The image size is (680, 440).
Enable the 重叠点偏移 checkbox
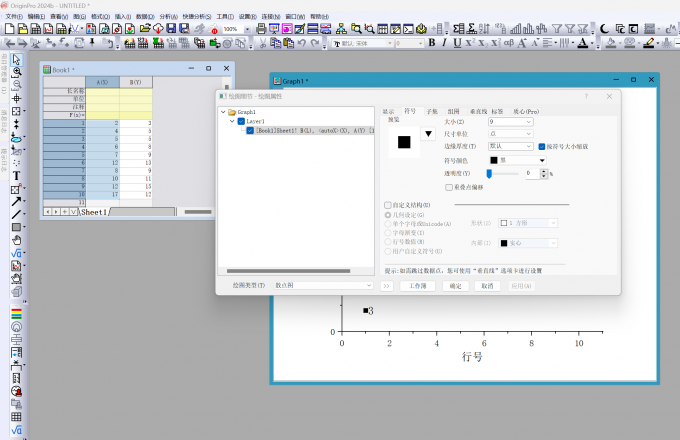tap(449, 187)
